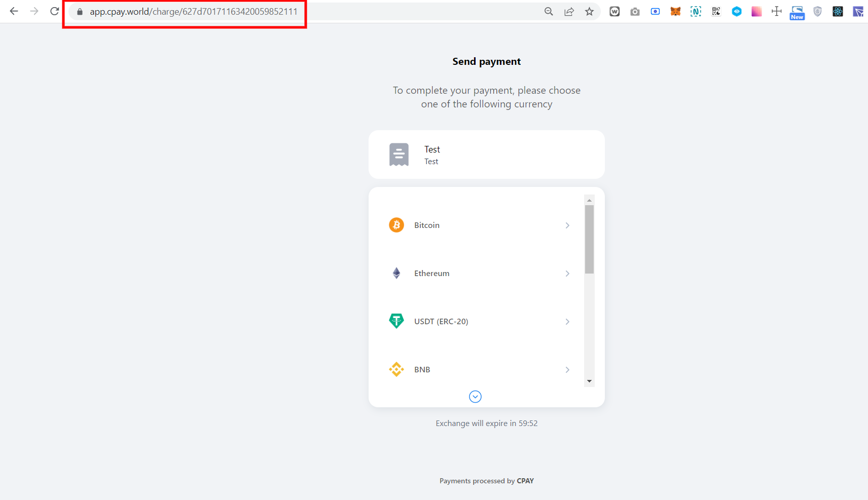This screenshot has width=868, height=500.
Task: Click the pink gradient extension icon
Action: point(756,12)
